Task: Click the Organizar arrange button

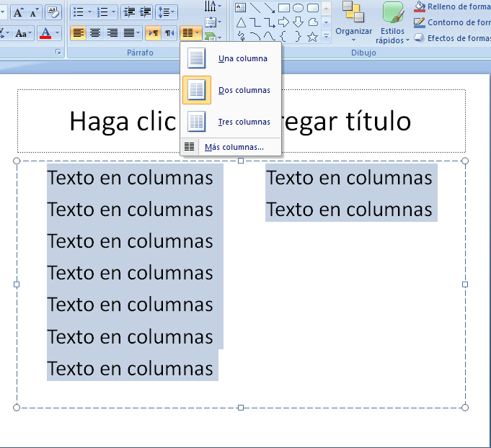Action: click(353, 22)
